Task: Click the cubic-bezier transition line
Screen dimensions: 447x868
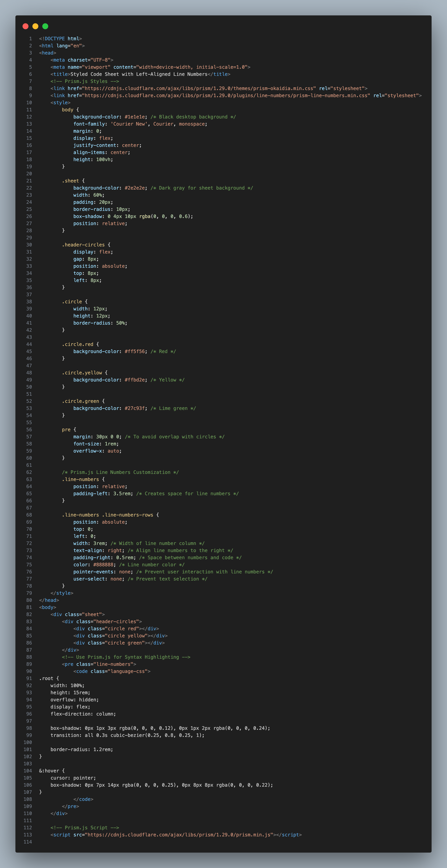Action: click(x=127, y=735)
